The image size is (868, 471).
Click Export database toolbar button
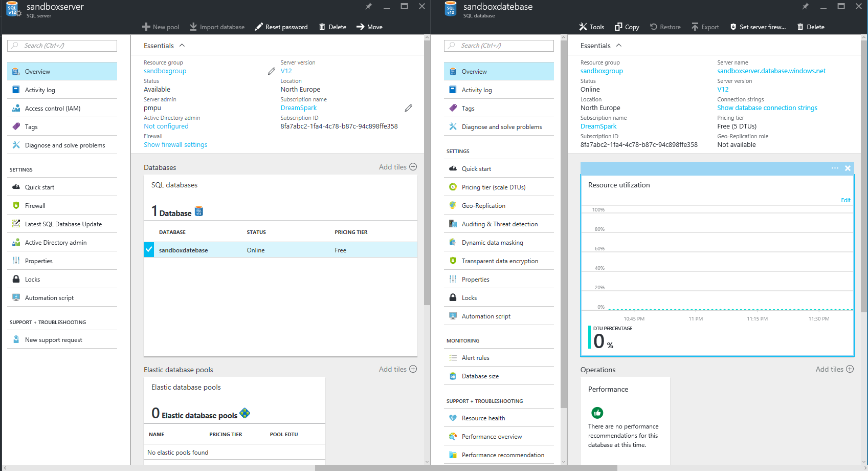click(x=705, y=27)
